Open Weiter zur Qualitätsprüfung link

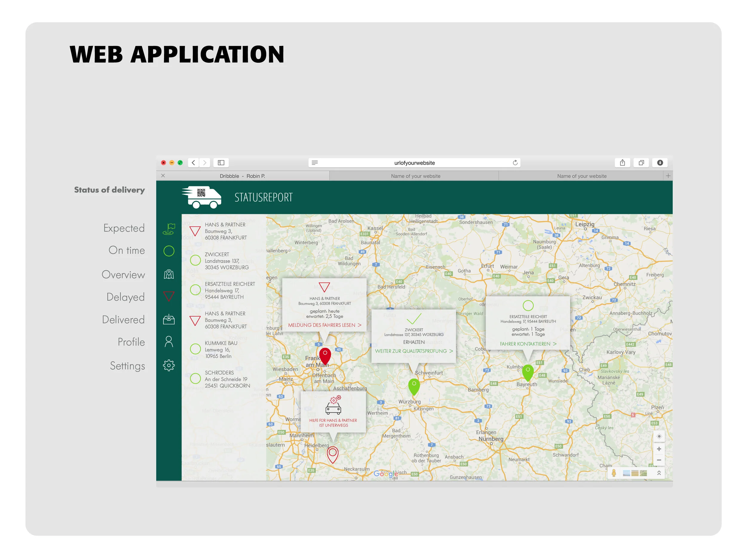click(414, 351)
